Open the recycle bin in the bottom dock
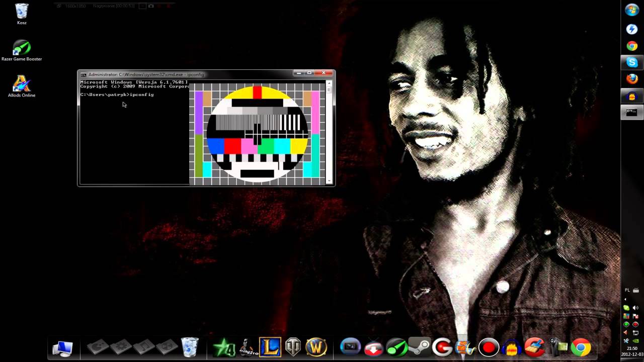The width and height of the screenshot is (644, 362). point(190,347)
